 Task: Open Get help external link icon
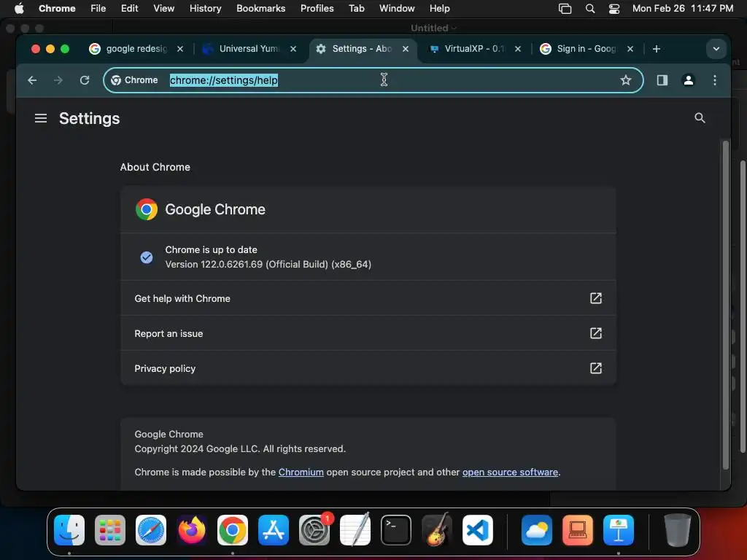(x=595, y=298)
